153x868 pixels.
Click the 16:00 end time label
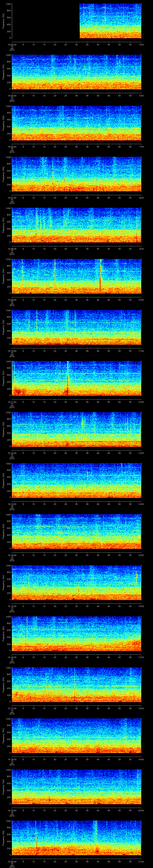click(141, 606)
